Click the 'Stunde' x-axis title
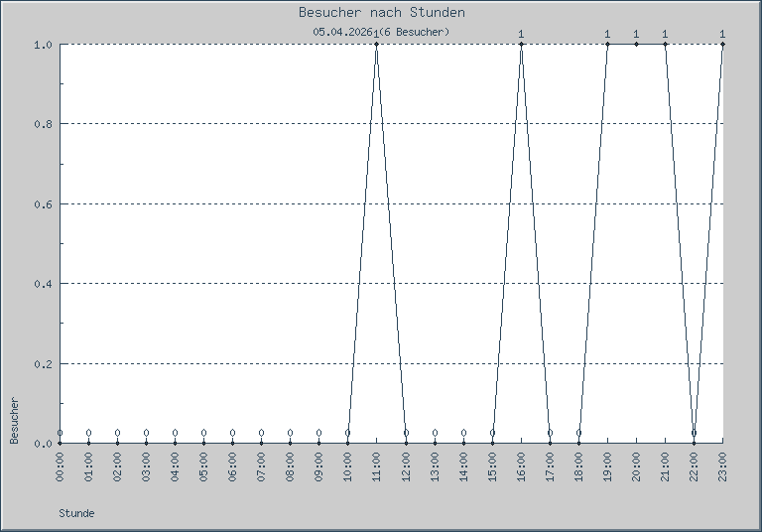Screen dimensions: 762x532 76,514
